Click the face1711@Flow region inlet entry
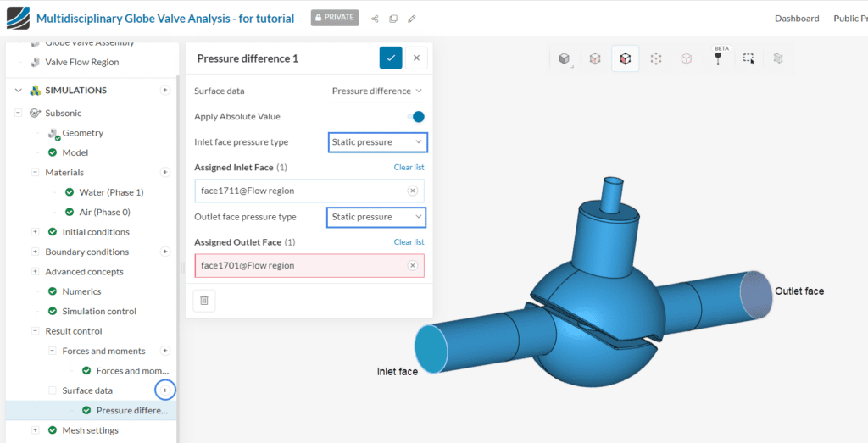 [309, 191]
